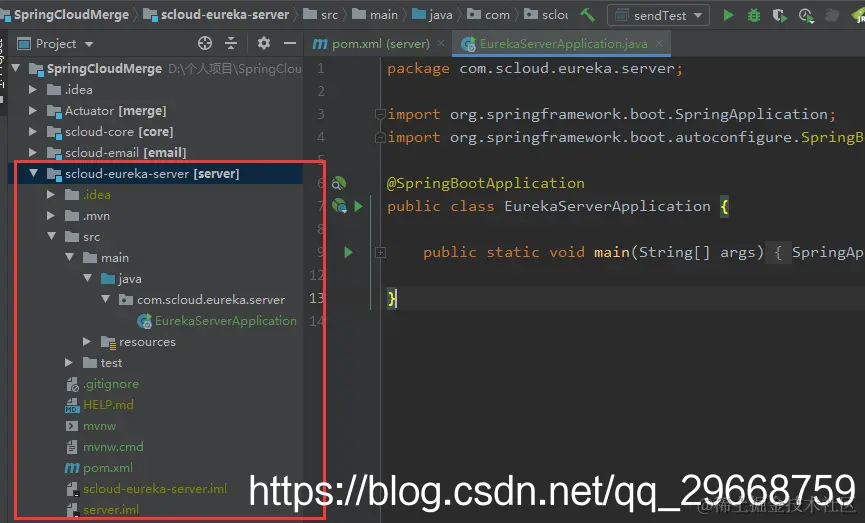Click the run gutter arrow beside main method
This screenshot has width=865, height=523.
348,252
